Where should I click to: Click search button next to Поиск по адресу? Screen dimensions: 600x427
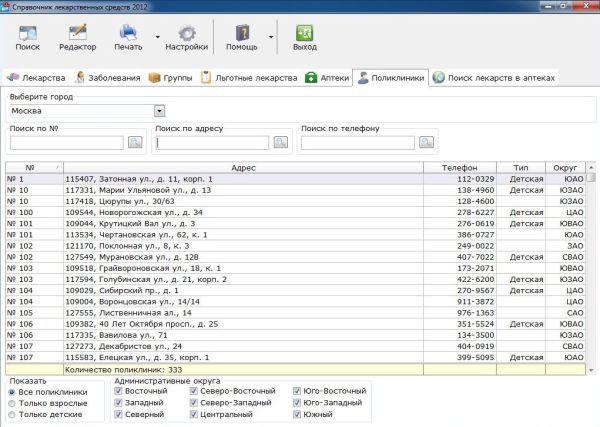[281, 142]
